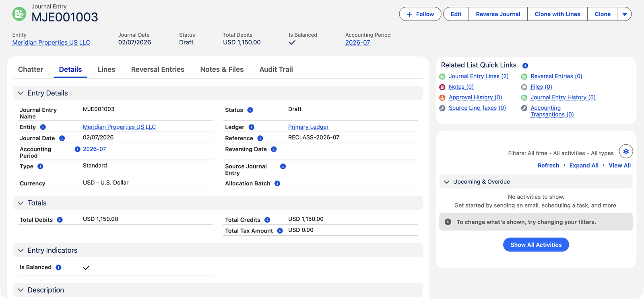
Task: Click the Journal Entry Lines green icon
Action: coord(442,77)
